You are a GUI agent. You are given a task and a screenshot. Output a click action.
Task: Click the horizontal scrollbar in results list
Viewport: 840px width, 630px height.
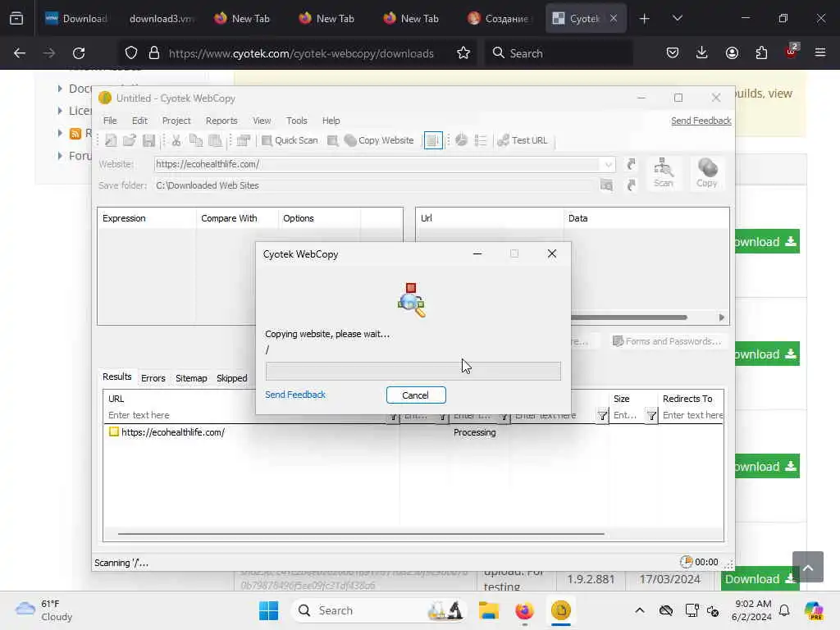tap(361, 533)
